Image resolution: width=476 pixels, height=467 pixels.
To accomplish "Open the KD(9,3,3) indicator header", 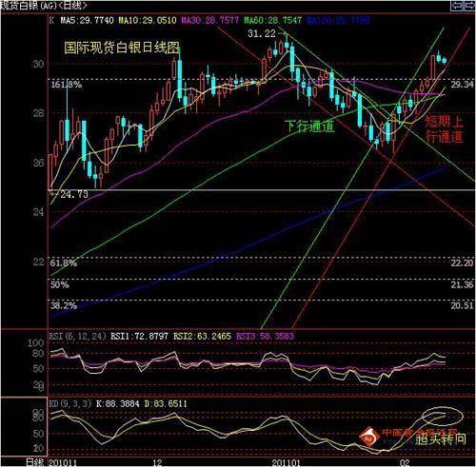I will coord(70,404).
